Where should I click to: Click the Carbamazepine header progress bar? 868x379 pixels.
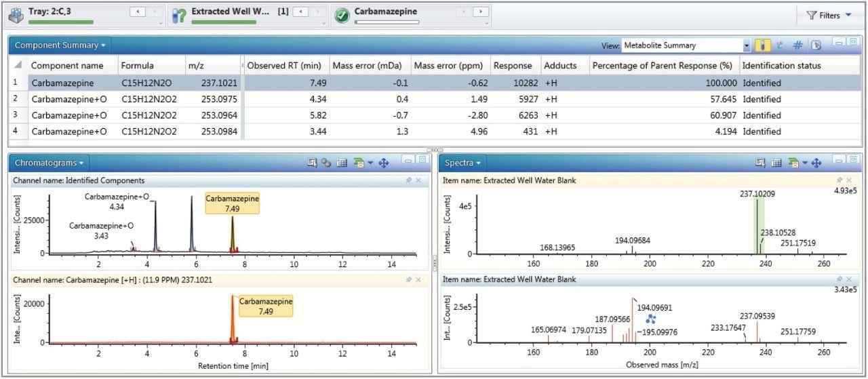tap(387, 22)
